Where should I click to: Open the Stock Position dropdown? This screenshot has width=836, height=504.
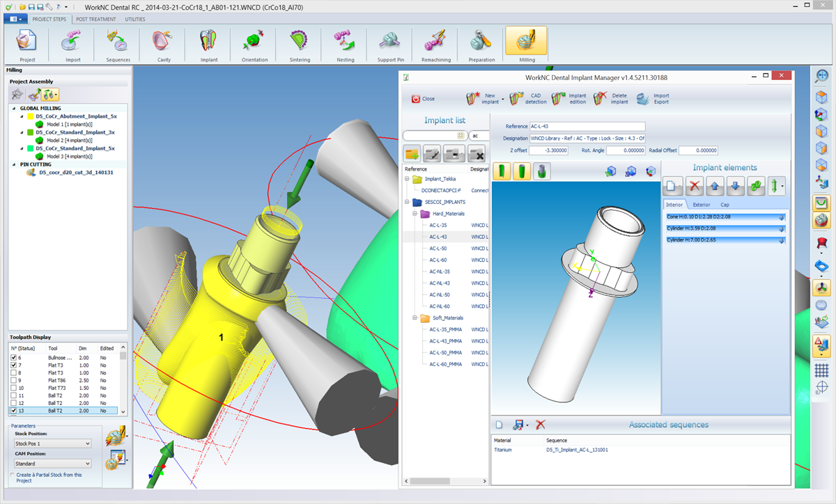(53, 443)
